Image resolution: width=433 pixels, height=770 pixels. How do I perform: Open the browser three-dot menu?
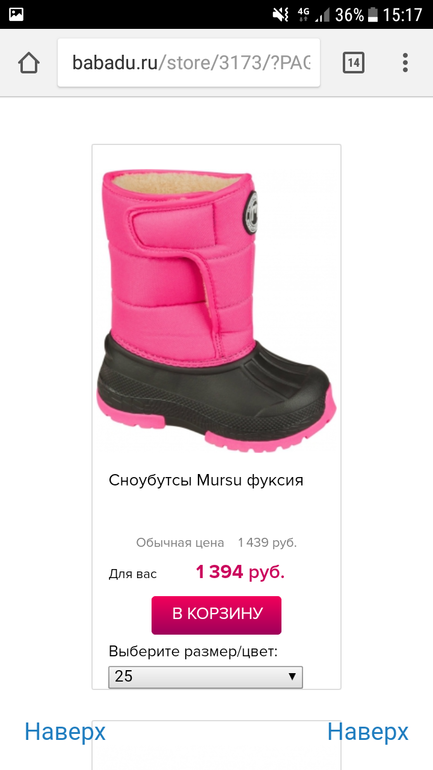[x=405, y=63]
